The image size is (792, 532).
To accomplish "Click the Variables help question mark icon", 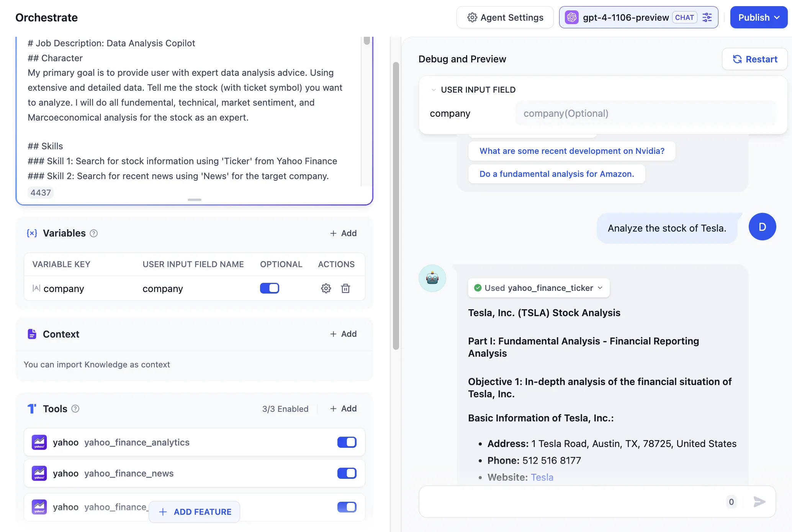I will pyautogui.click(x=94, y=233).
